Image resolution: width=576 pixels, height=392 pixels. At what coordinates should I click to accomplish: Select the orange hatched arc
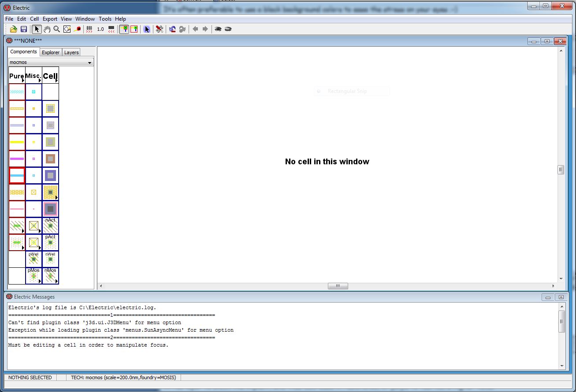[17, 109]
